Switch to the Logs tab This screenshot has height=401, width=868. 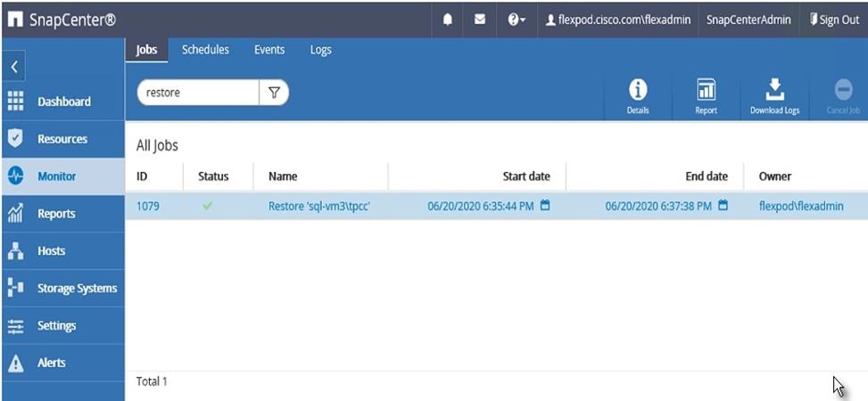(x=320, y=50)
